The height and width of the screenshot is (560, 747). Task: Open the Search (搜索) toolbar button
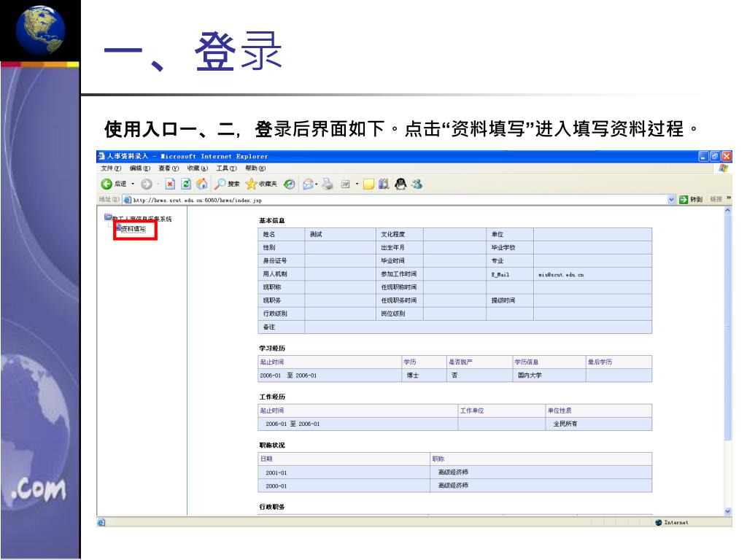[226, 184]
